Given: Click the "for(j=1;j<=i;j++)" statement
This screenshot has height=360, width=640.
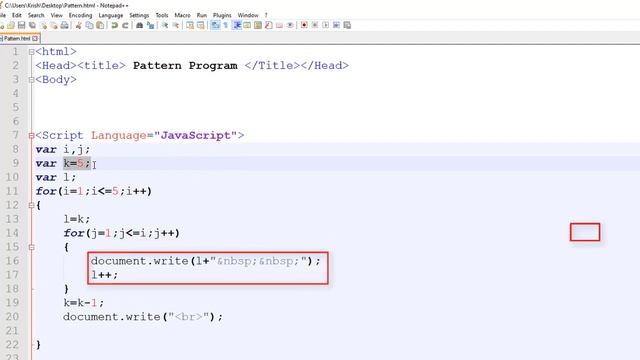Looking at the screenshot, I should [x=122, y=233].
